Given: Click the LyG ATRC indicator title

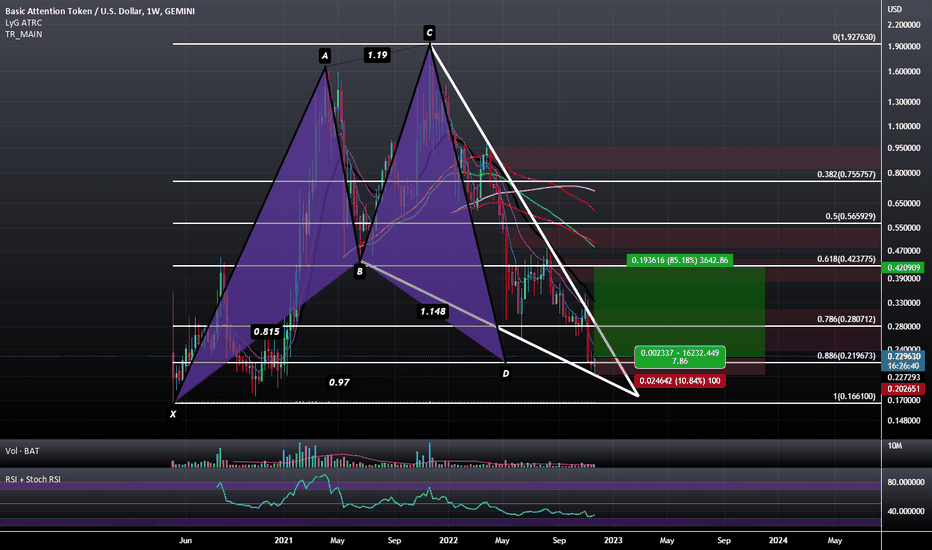Looking at the screenshot, I should point(24,23).
